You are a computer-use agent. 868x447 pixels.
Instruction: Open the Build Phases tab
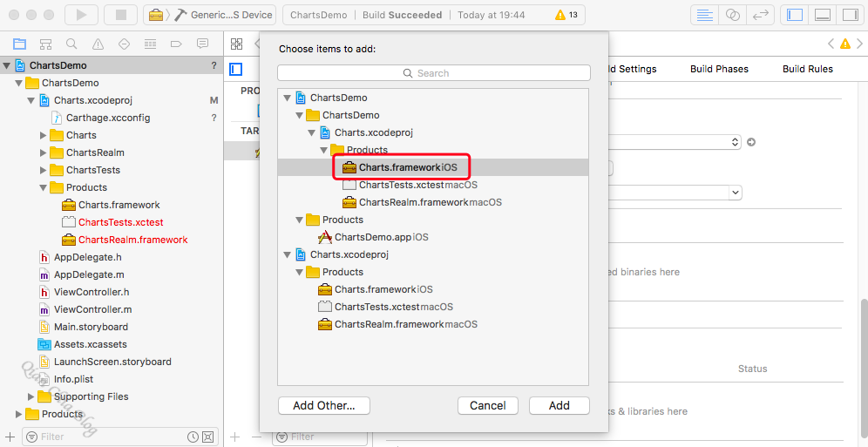[719, 69]
